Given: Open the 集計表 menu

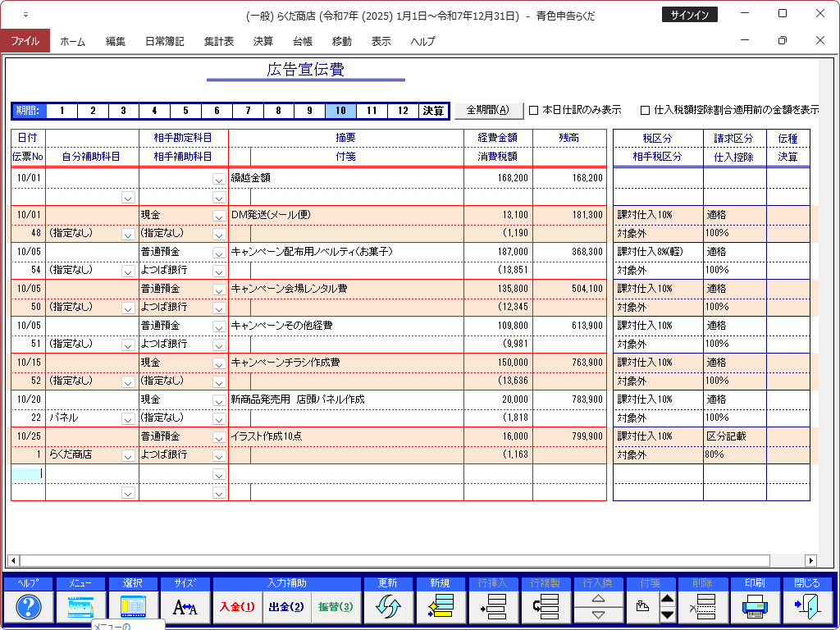Looking at the screenshot, I should tap(219, 41).
